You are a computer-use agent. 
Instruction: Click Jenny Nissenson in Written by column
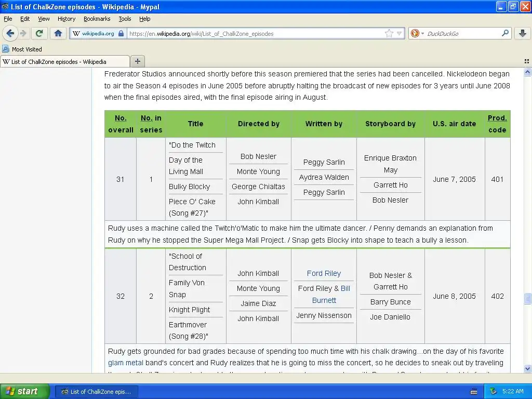[324, 315]
